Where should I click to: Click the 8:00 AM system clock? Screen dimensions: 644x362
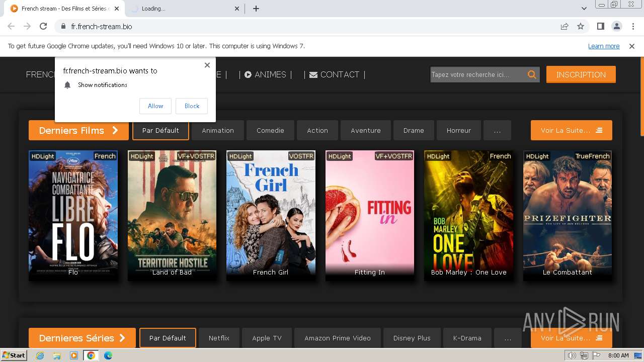(x=618, y=355)
